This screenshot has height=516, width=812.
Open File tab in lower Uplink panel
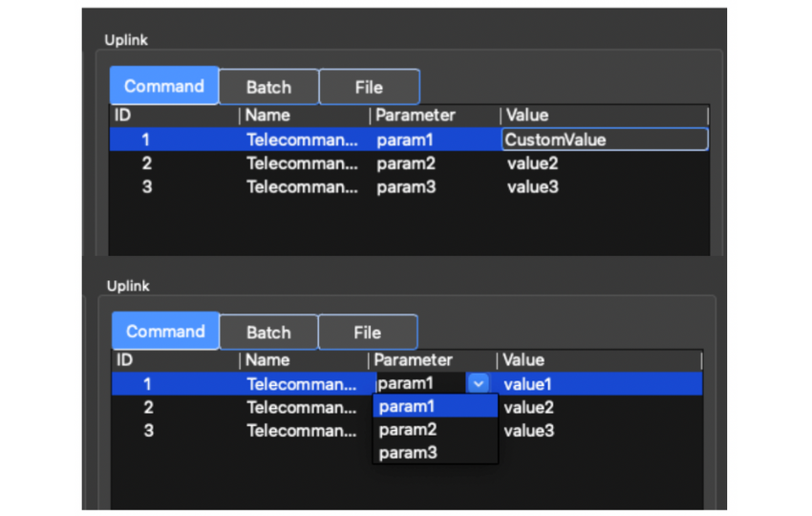368,333
